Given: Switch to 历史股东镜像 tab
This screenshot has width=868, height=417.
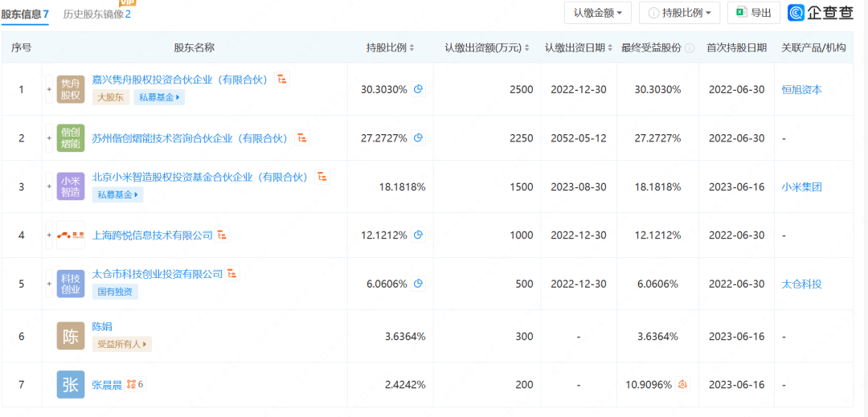Looking at the screenshot, I should coord(97,14).
